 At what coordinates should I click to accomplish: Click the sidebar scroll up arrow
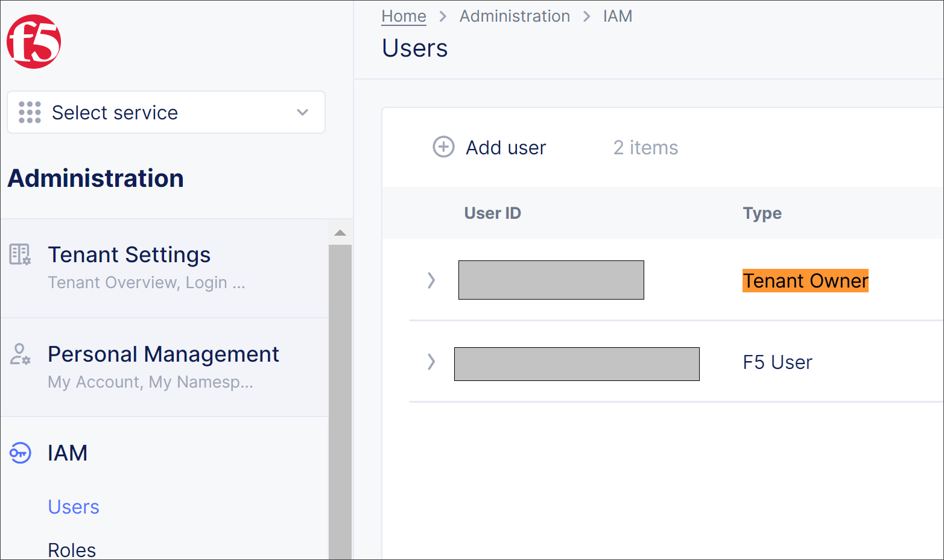[340, 233]
